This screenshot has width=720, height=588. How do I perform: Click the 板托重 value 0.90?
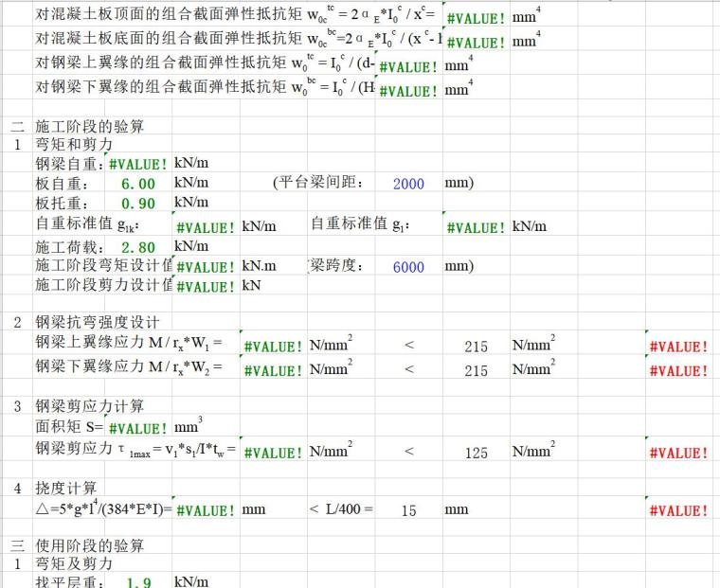pos(138,204)
